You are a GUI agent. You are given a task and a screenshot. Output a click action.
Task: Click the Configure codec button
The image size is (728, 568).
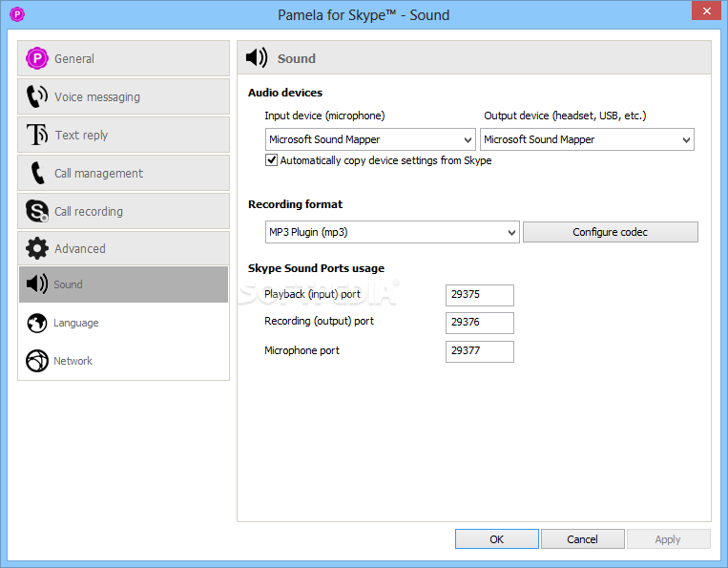610,232
